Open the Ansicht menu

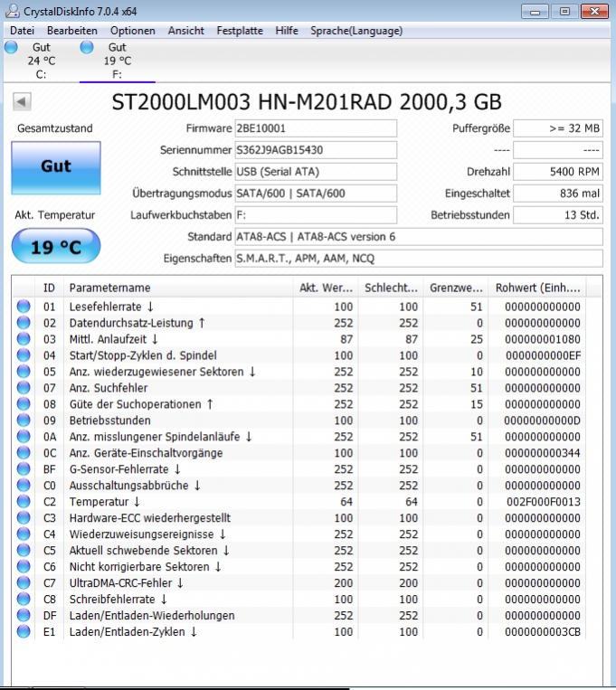185,31
